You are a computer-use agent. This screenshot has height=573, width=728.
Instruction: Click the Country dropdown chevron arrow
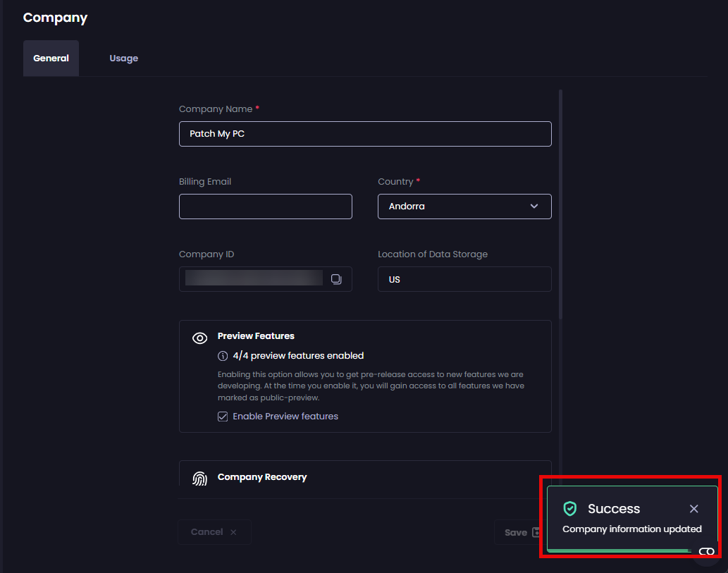pyautogui.click(x=535, y=207)
